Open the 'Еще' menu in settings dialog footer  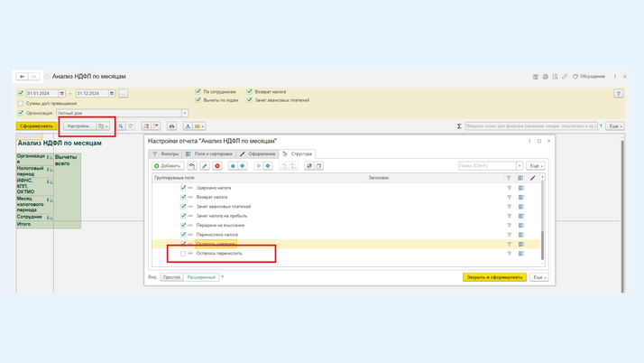[x=538, y=277]
